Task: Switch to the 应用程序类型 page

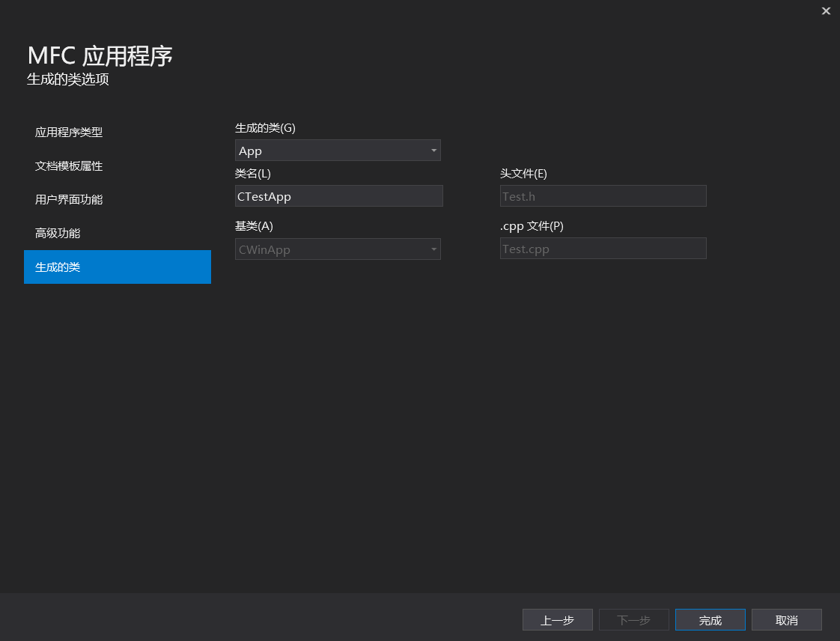Action: click(x=68, y=132)
